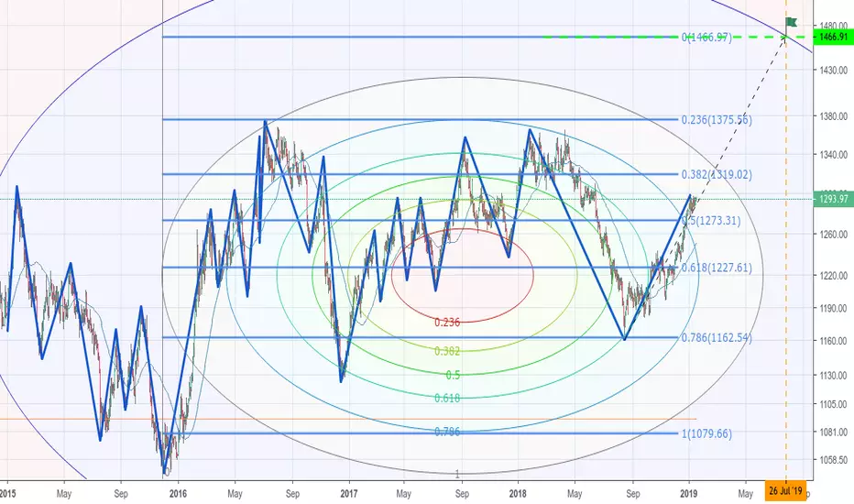Click the 2019 label on time axis

click(689, 494)
